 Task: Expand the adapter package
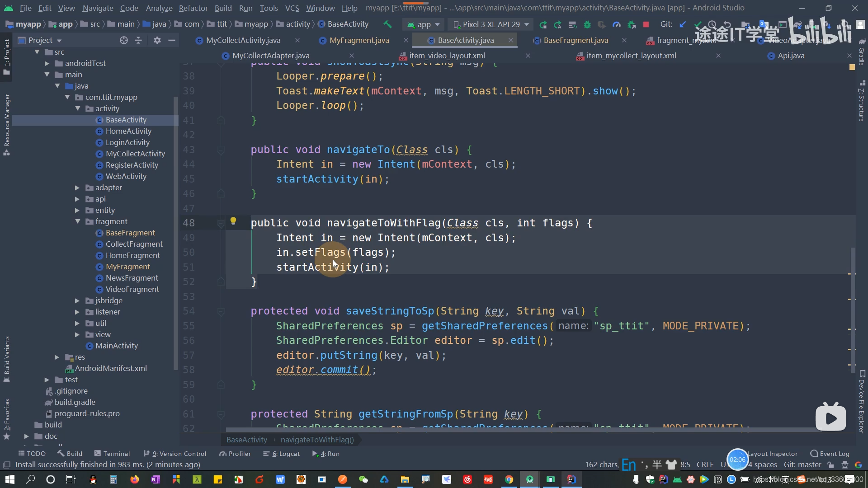click(x=77, y=188)
